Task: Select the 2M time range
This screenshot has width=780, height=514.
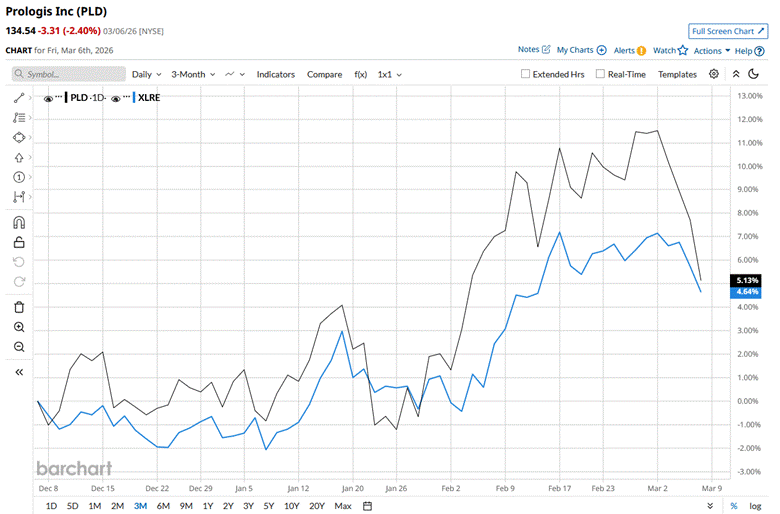Action: point(117,506)
